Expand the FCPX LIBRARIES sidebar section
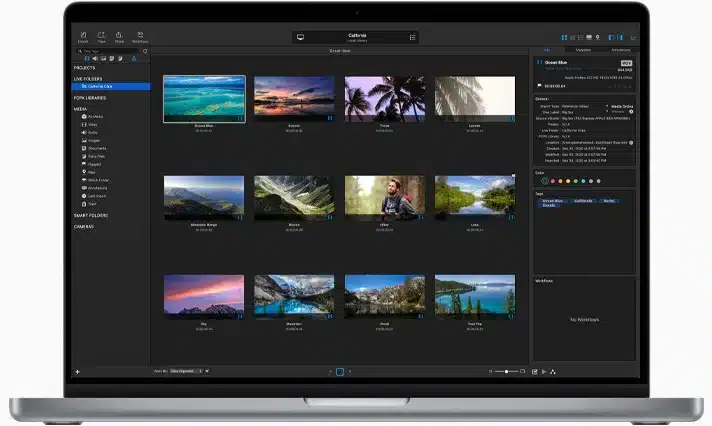Image resolution: width=712 pixels, height=426 pixels. point(90,98)
